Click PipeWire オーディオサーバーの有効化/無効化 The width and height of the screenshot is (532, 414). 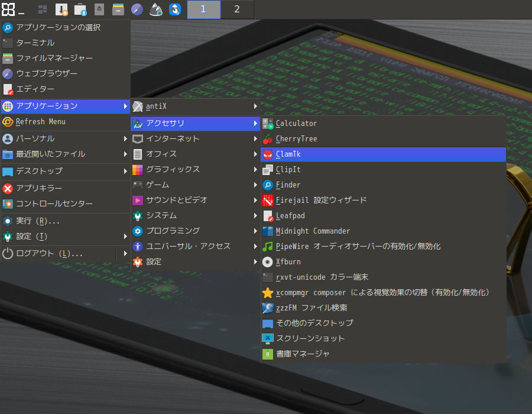click(384, 247)
